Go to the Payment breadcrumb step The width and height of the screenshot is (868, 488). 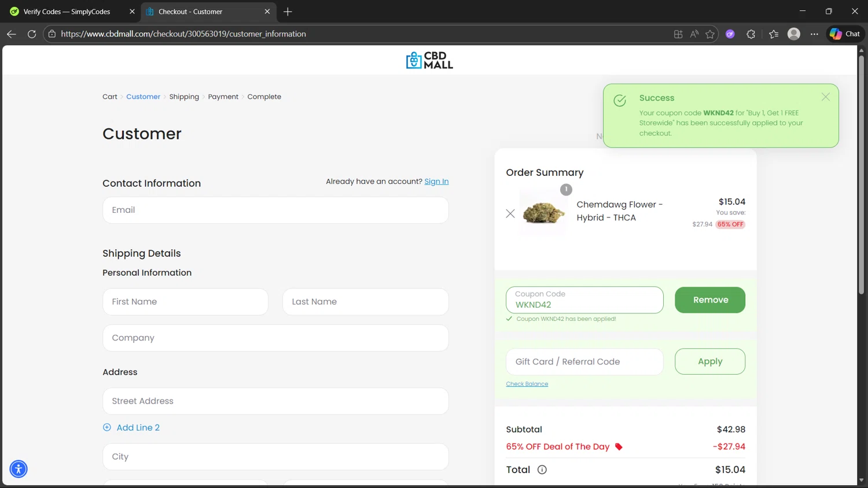pyautogui.click(x=223, y=97)
